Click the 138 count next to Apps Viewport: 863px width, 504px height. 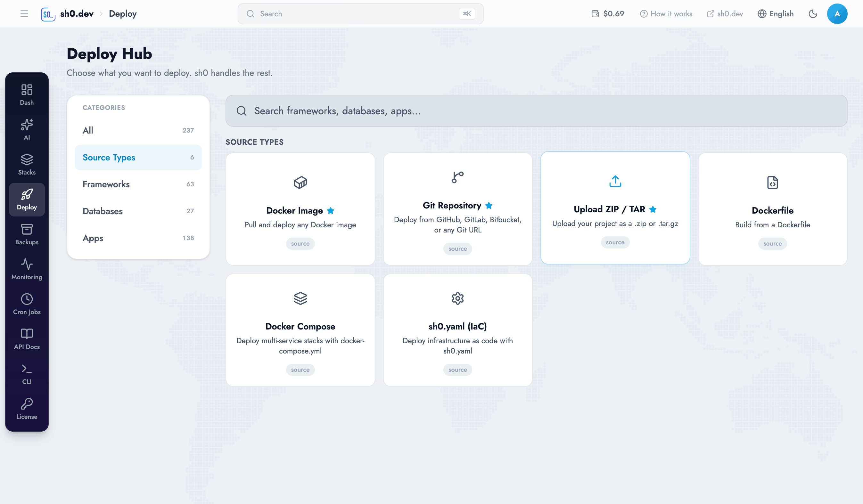pos(188,238)
